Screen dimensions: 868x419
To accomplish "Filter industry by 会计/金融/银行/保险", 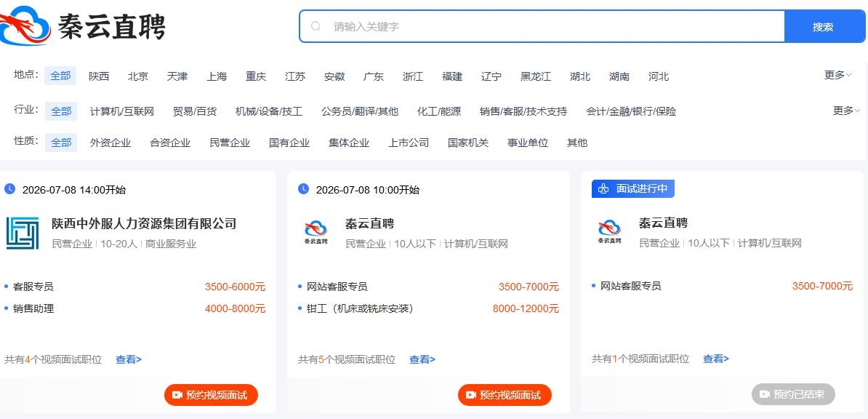I will tap(631, 111).
